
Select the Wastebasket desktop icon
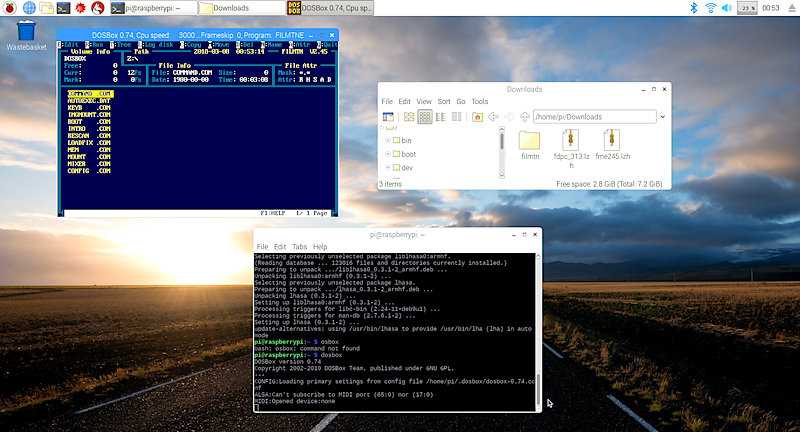coord(28,32)
